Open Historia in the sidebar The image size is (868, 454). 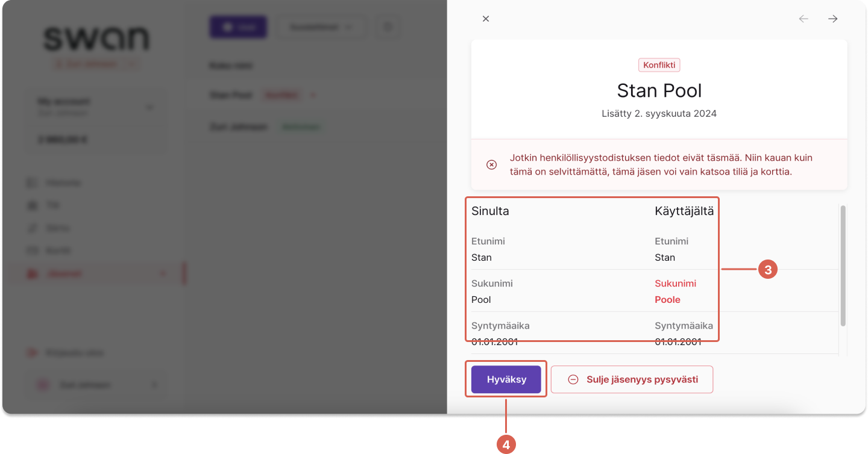coord(63,182)
